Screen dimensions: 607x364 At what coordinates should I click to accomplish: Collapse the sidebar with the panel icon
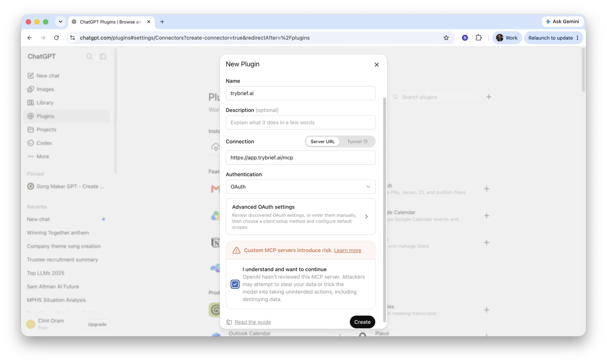[103, 56]
